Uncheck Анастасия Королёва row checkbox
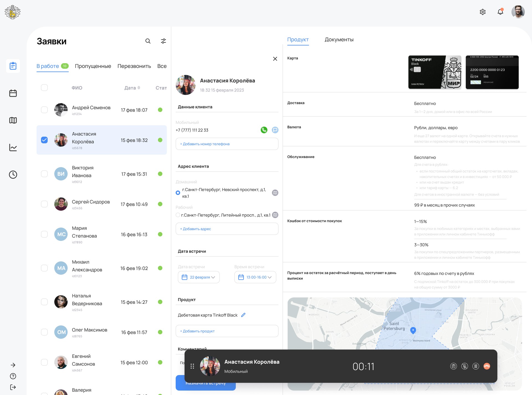 44,140
